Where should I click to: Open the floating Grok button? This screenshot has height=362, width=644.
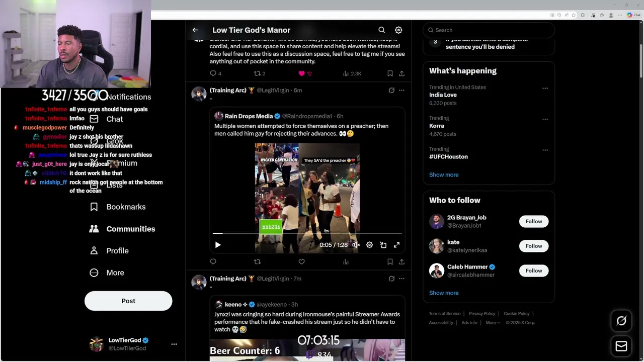(621, 321)
